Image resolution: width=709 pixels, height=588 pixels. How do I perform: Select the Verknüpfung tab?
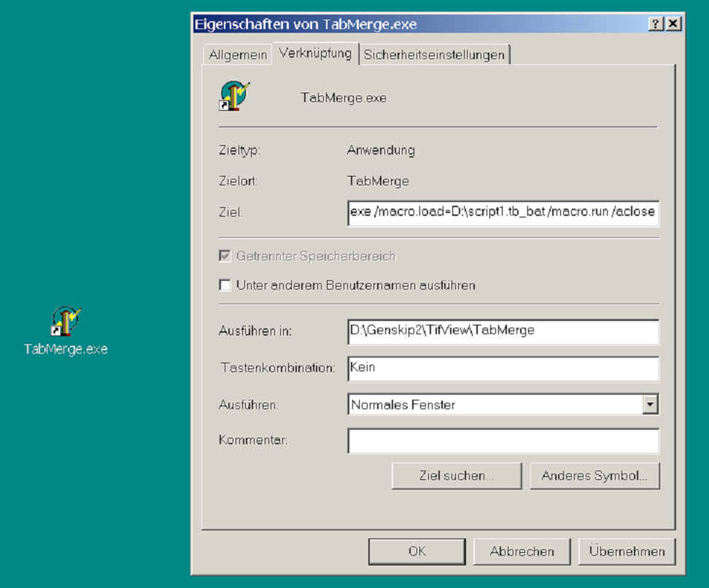pyautogui.click(x=315, y=53)
